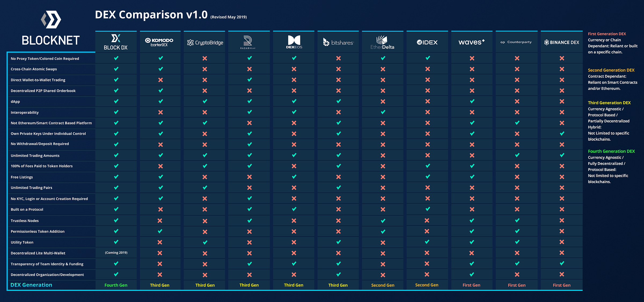Click waves checkmark for Utility Token

coord(472,242)
